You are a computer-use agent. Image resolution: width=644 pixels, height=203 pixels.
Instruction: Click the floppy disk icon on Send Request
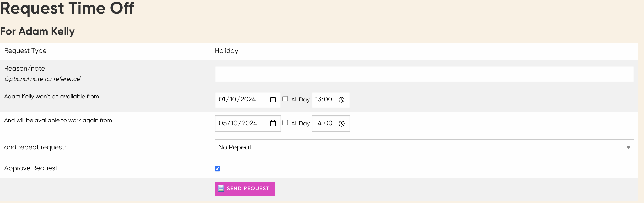(221, 189)
